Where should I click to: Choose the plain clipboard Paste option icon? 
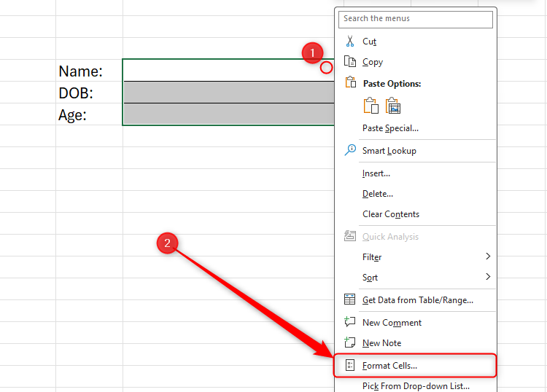pos(371,106)
